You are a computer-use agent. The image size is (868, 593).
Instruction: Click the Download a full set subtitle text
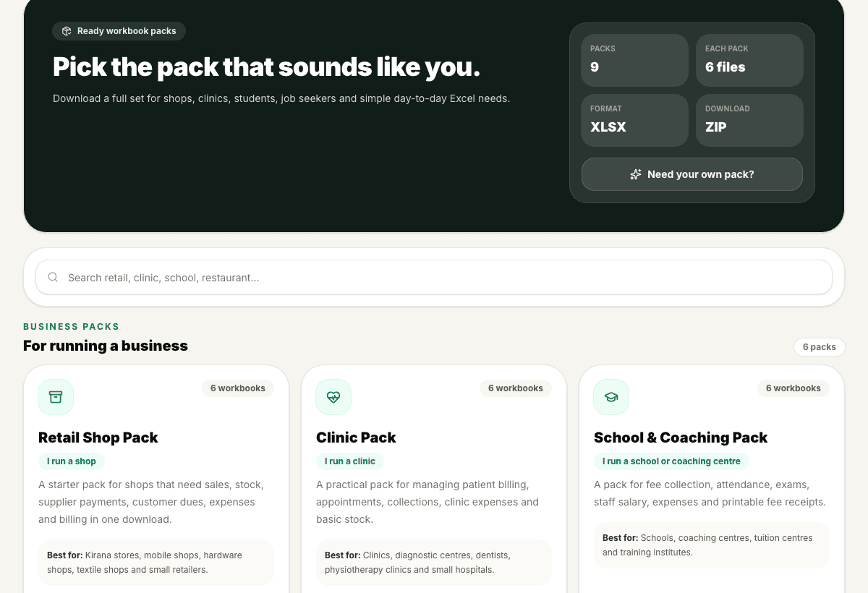(x=281, y=98)
